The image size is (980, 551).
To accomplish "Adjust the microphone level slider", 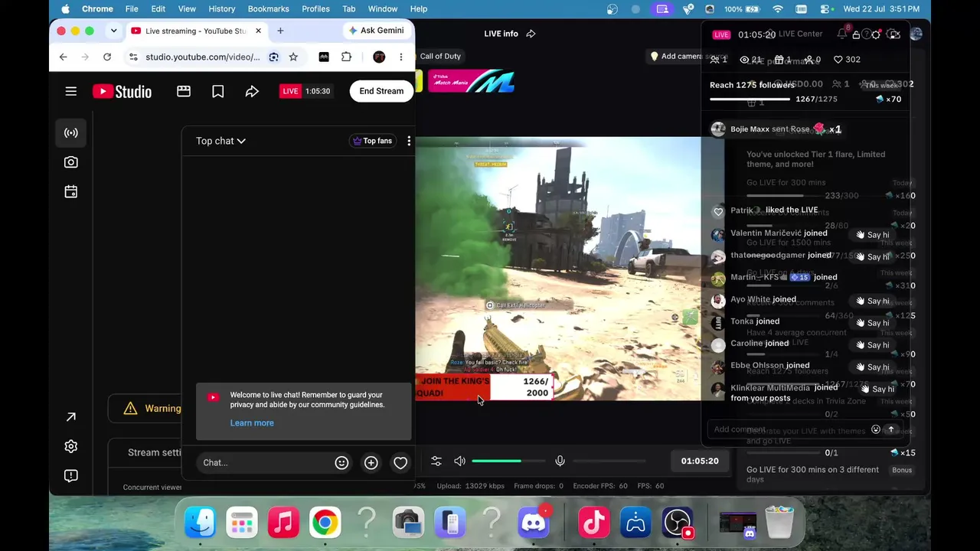I will coord(609,461).
